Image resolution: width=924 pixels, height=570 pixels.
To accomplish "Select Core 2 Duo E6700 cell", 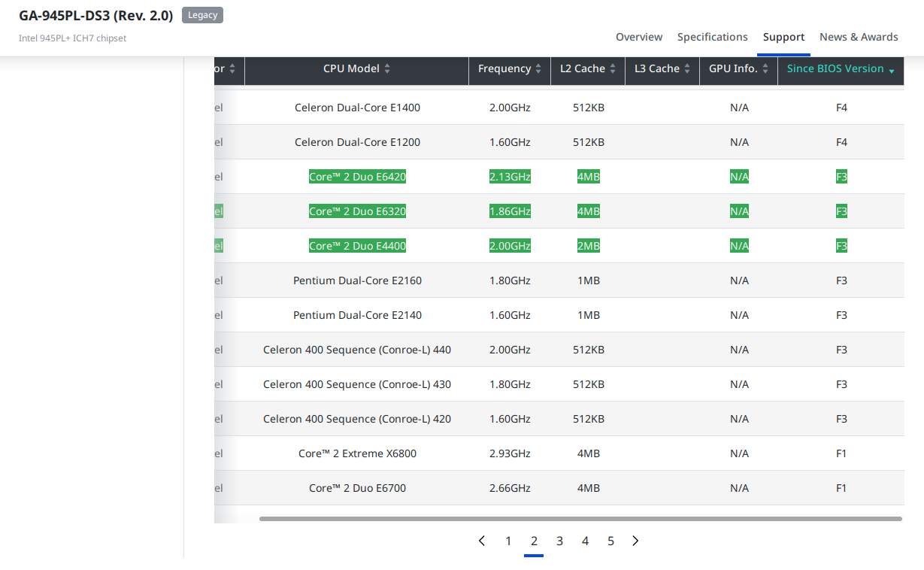I will coord(357,488).
